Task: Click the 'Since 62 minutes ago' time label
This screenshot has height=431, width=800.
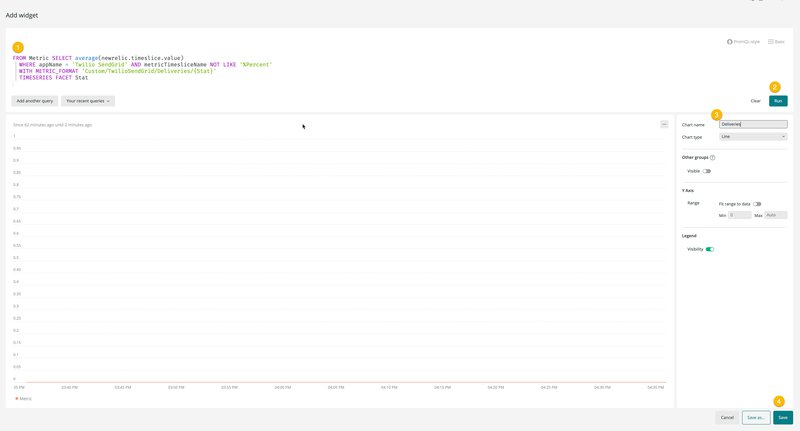Action: coord(53,125)
